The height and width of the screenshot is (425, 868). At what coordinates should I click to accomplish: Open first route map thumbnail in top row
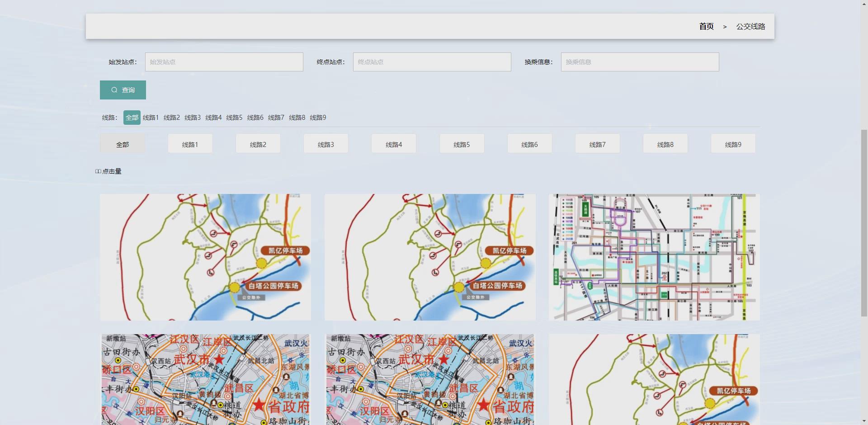point(205,257)
